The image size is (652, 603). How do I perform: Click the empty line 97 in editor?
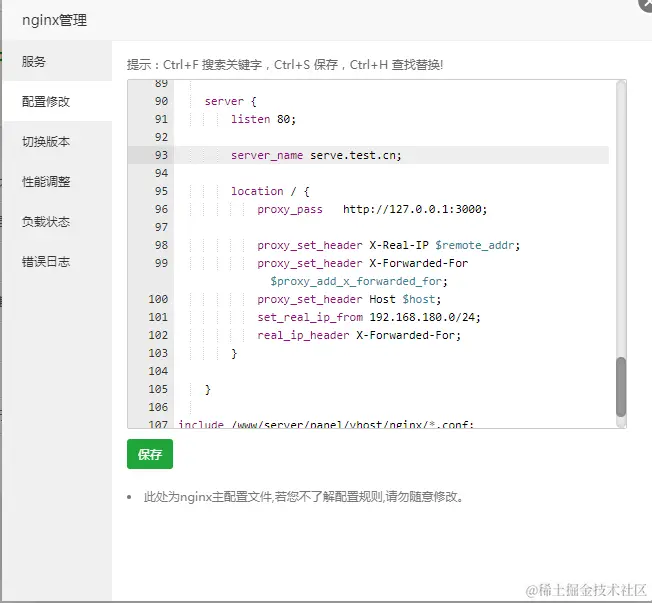(391, 227)
